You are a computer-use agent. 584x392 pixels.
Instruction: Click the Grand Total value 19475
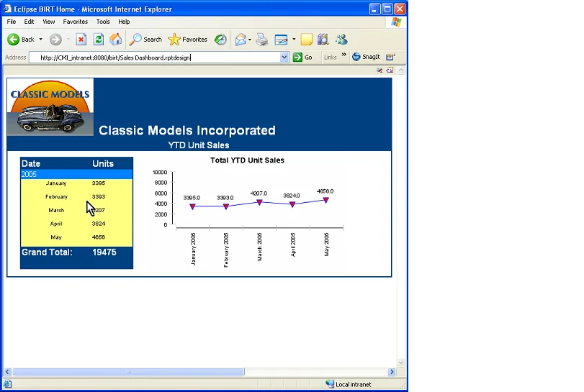tap(104, 252)
